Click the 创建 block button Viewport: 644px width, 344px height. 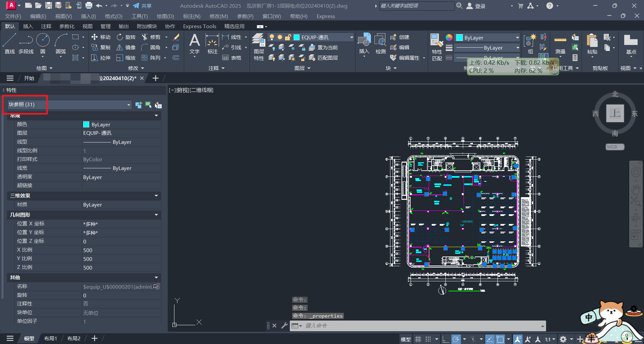pyautogui.click(x=400, y=37)
